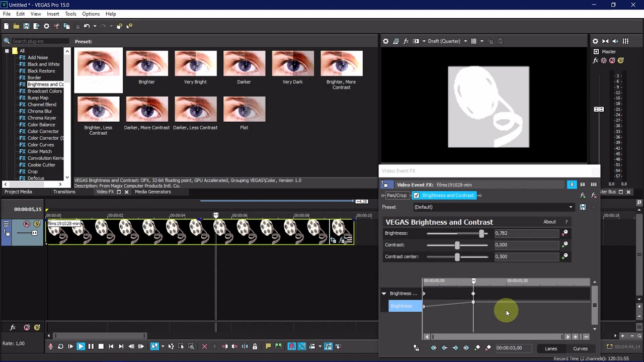Click the timeline Stop button

101,346
